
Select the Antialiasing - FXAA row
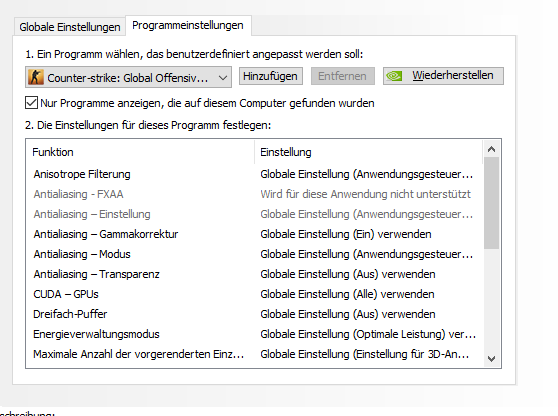[254, 194]
